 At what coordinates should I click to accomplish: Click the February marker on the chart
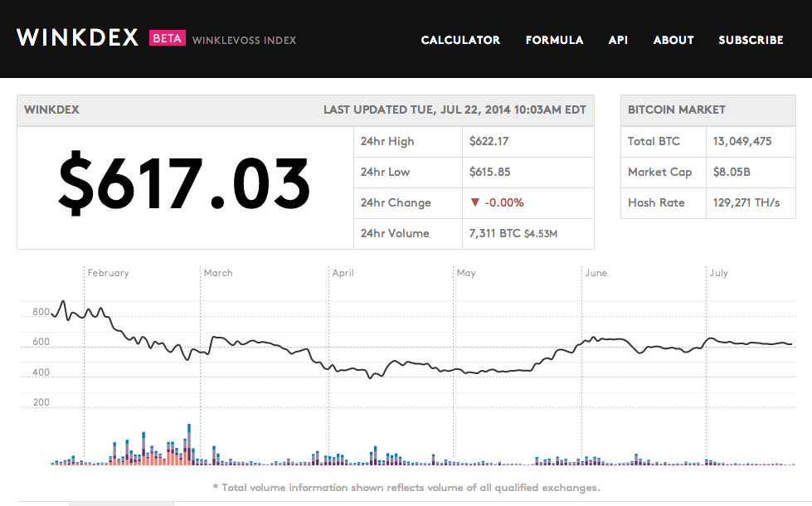108,273
